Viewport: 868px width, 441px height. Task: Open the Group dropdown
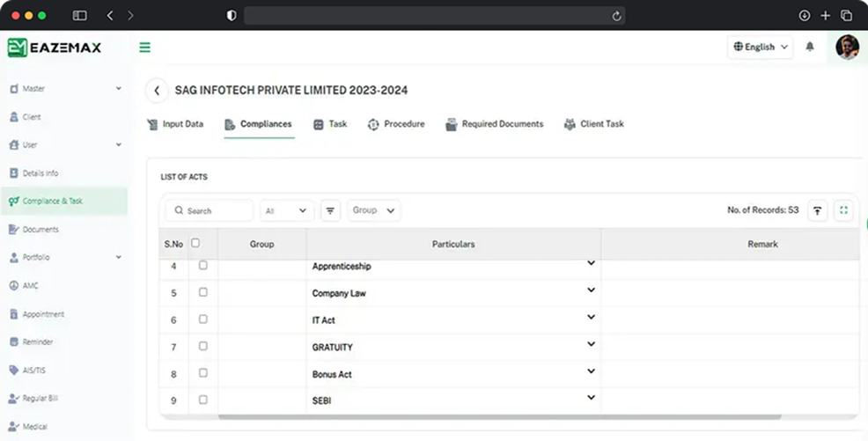point(373,210)
